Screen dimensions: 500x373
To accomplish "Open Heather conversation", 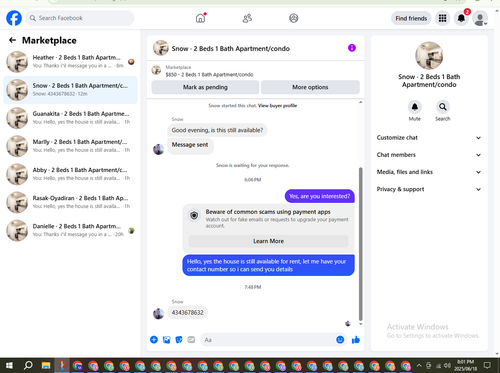I will click(x=70, y=62).
